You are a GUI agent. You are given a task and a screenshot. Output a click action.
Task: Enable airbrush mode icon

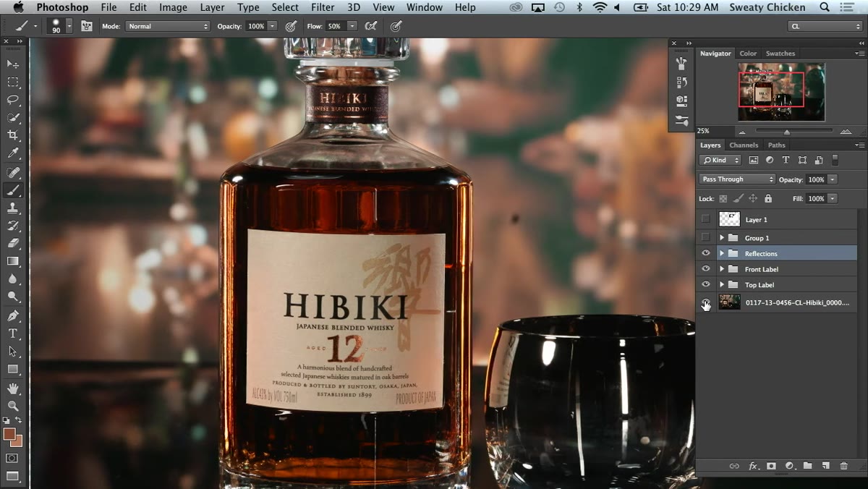pyautogui.click(x=371, y=26)
